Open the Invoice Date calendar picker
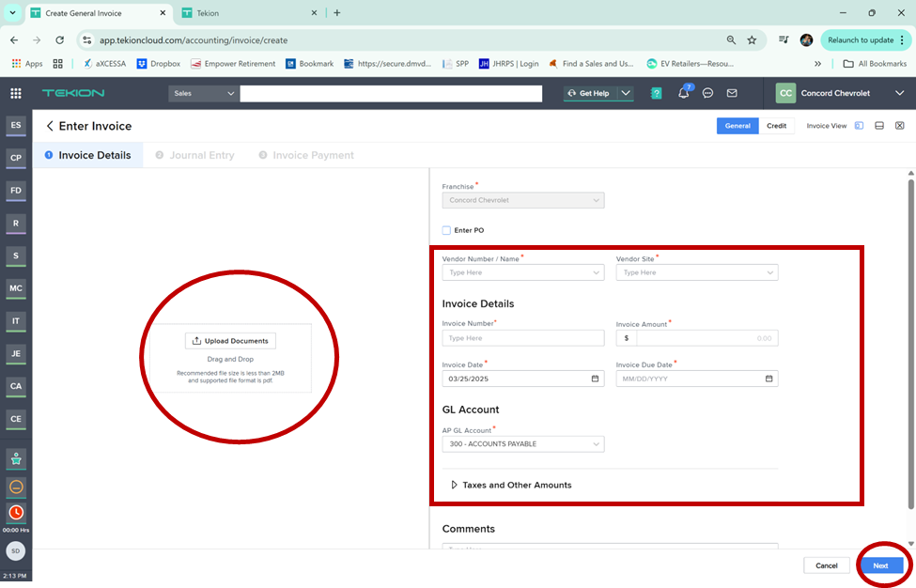 click(x=595, y=379)
